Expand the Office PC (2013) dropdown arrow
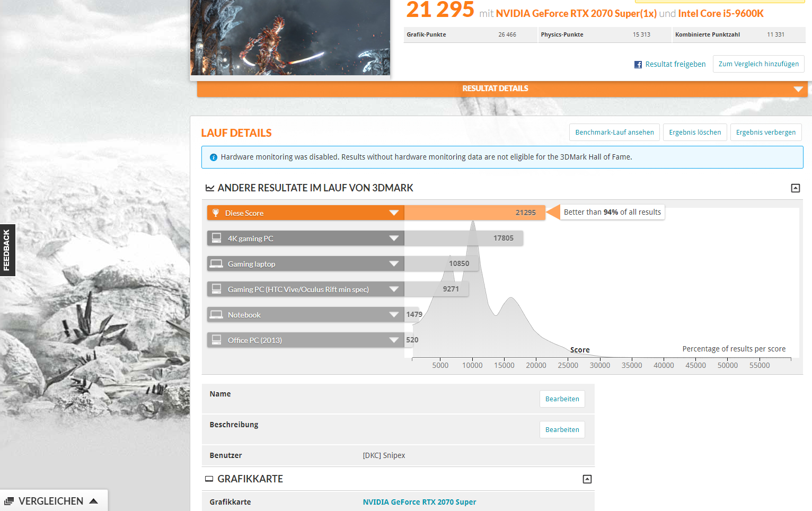812x511 pixels. click(x=394, y=340)
